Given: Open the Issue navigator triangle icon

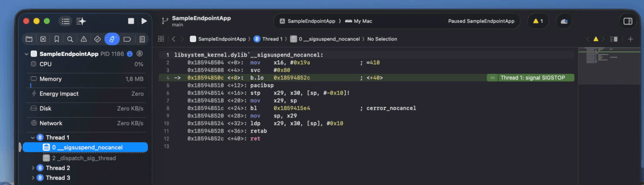Looking at the screenshot, I should coord(83,39).
